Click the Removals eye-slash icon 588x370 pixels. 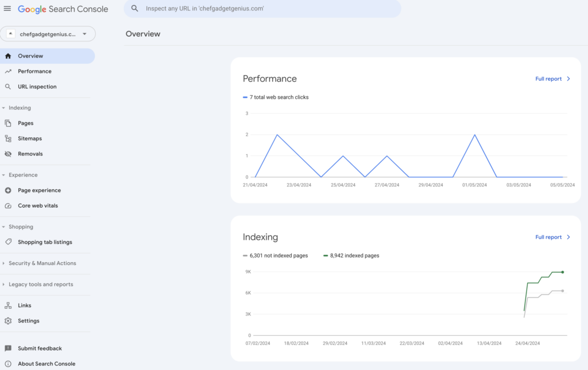pos(8,154)
